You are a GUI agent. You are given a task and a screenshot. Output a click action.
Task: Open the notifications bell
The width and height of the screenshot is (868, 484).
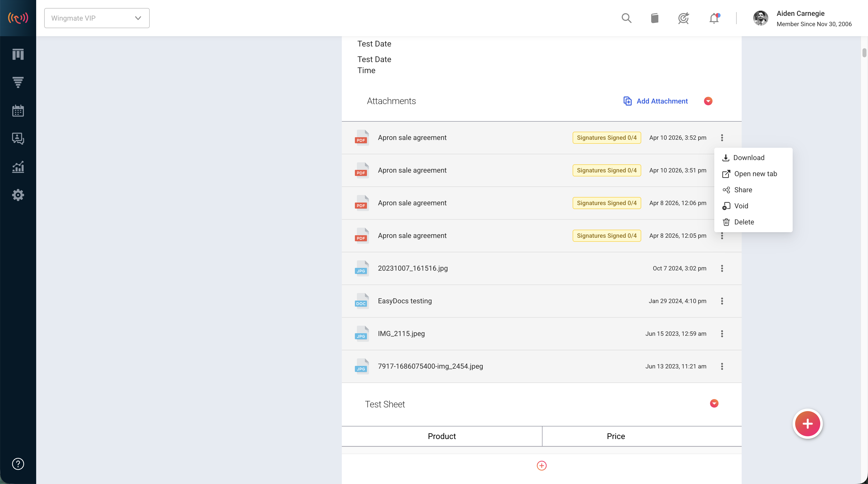714,18
